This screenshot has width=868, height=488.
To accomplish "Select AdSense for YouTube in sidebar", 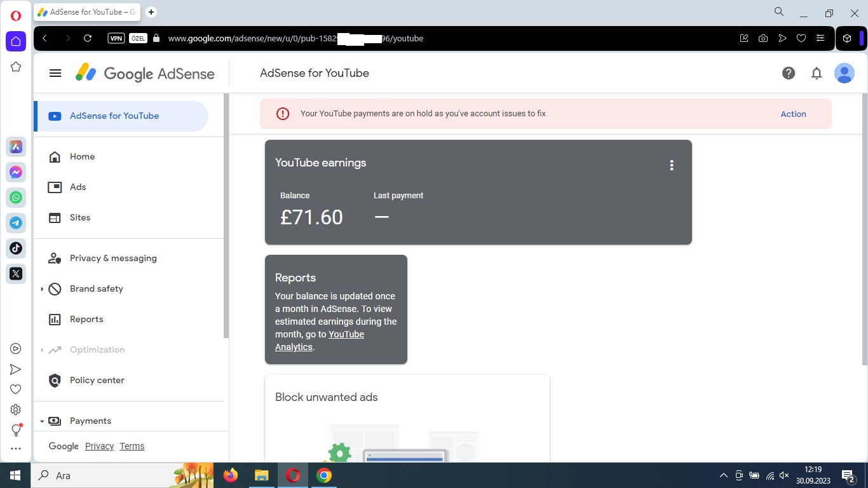I will pyautogui.click(x=121, y=116).
